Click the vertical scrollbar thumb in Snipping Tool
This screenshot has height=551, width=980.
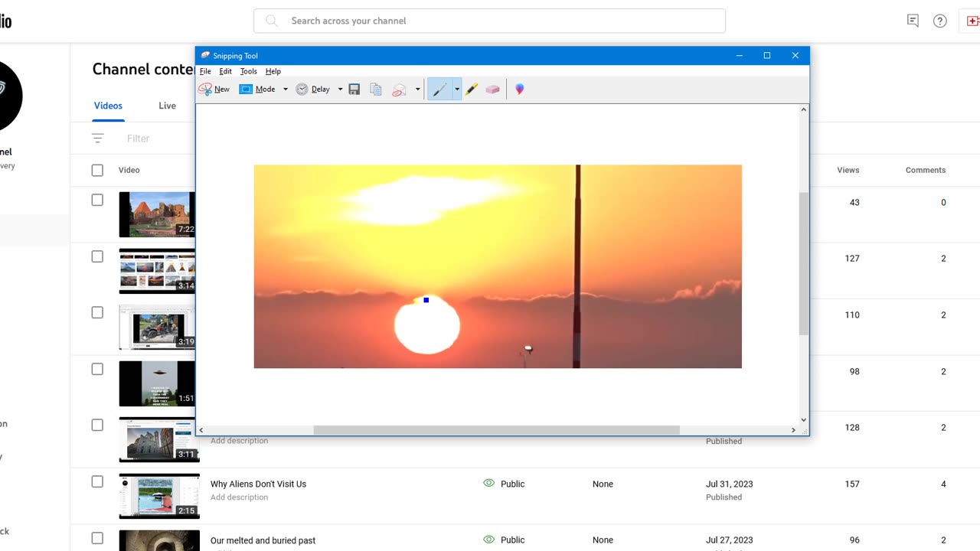pyautogui.click(x=803, y=263)
